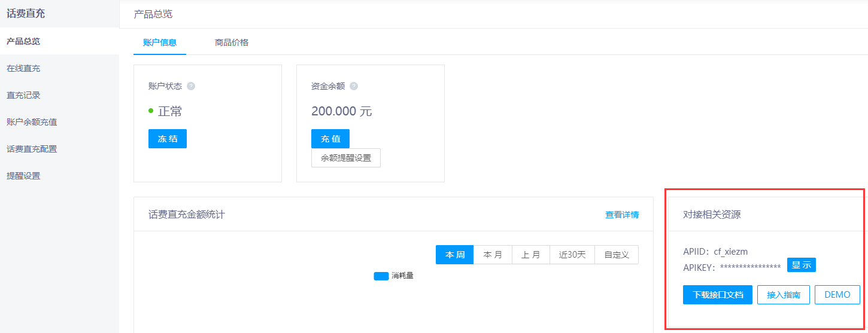Click the DEMO button
Image resolution: width=868 pixels, height=333 pixels.
837,295
